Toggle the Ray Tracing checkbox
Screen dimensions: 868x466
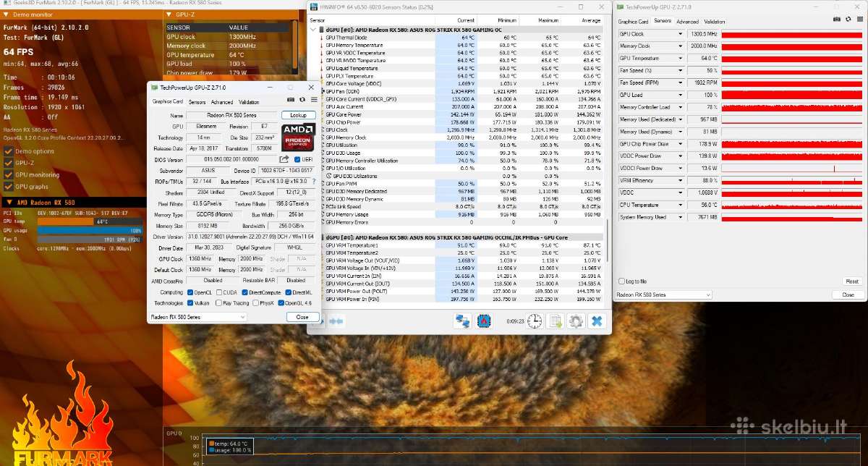pos(218,303)
